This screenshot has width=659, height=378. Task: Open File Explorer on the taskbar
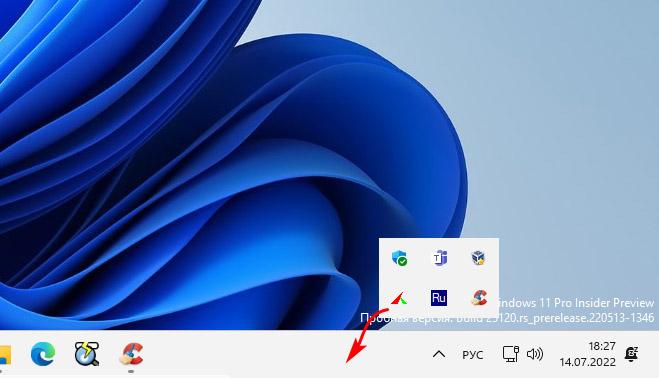pos(4,354)
